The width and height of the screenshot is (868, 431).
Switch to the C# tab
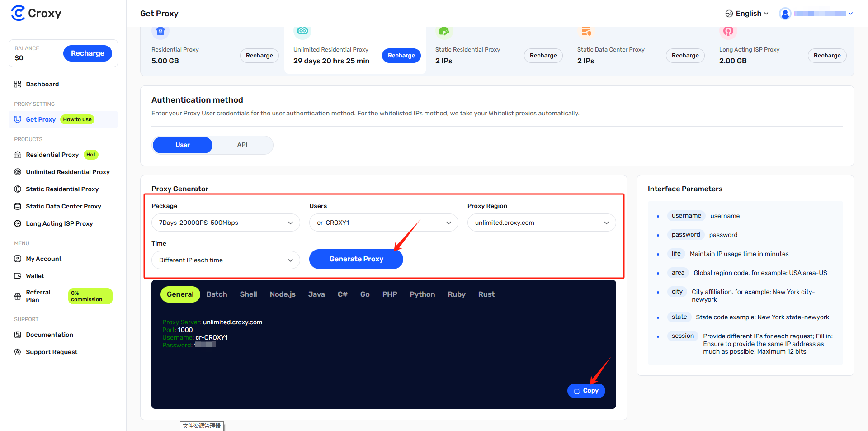point(343,294)
